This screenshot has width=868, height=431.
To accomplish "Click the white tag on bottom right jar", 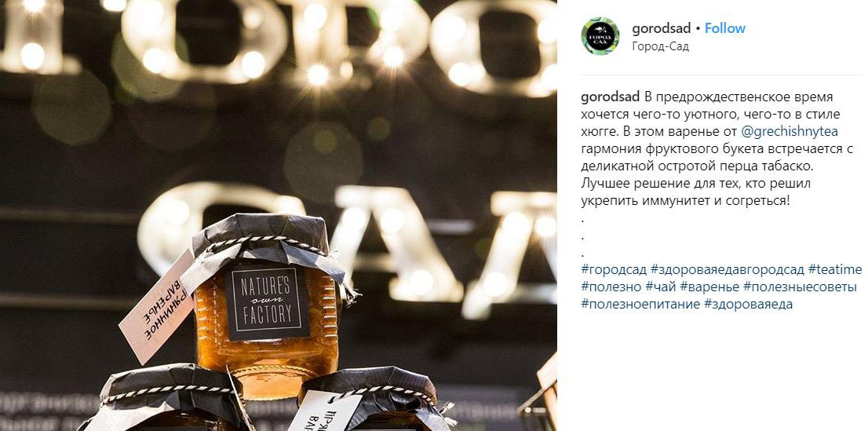I will 325,411.
